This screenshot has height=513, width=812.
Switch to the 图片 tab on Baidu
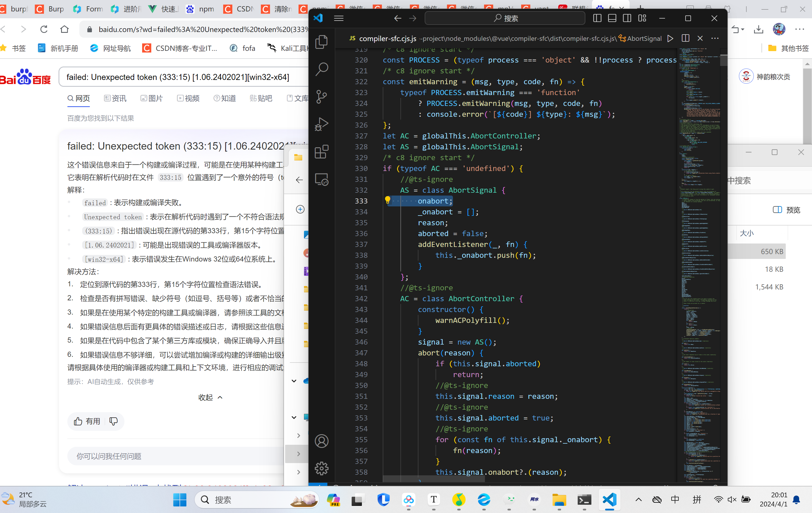(x=152, y=98)
